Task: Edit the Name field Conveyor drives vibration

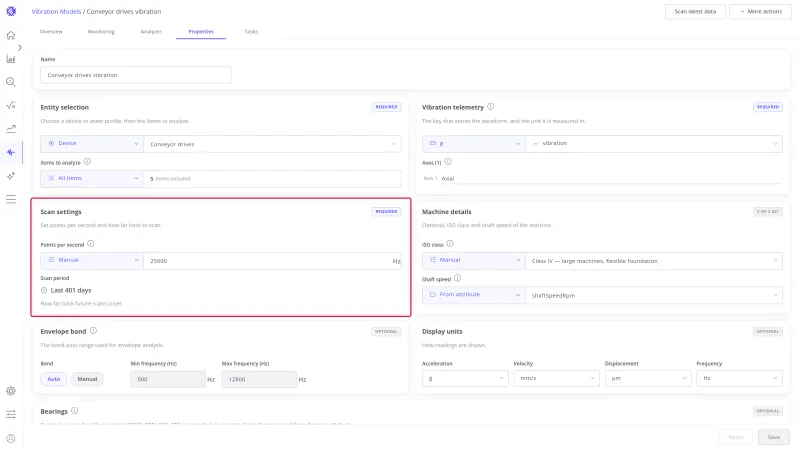Action: [x=136, y=75]
